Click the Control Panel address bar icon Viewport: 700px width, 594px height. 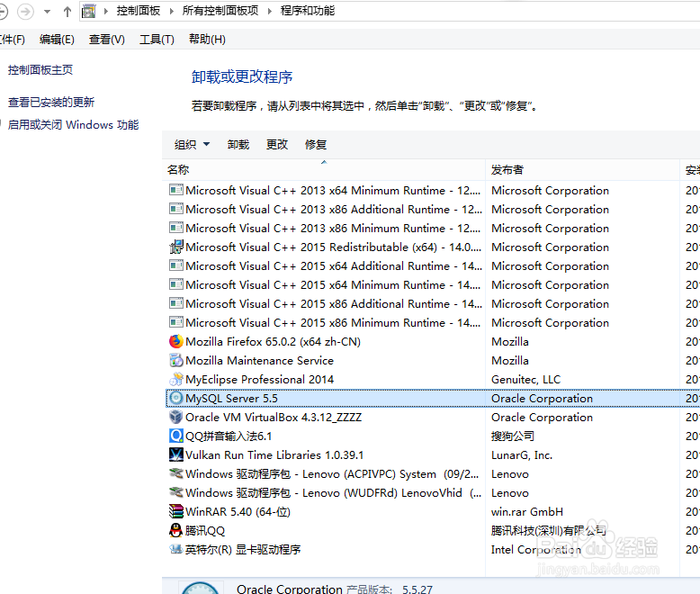point(89,11)
